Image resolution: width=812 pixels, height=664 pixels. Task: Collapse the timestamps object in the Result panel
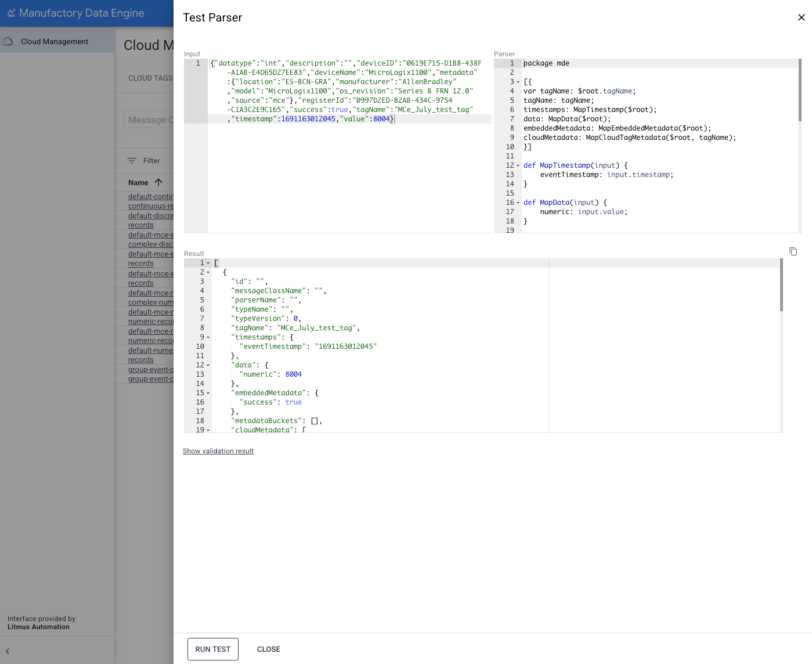point(208,337)
